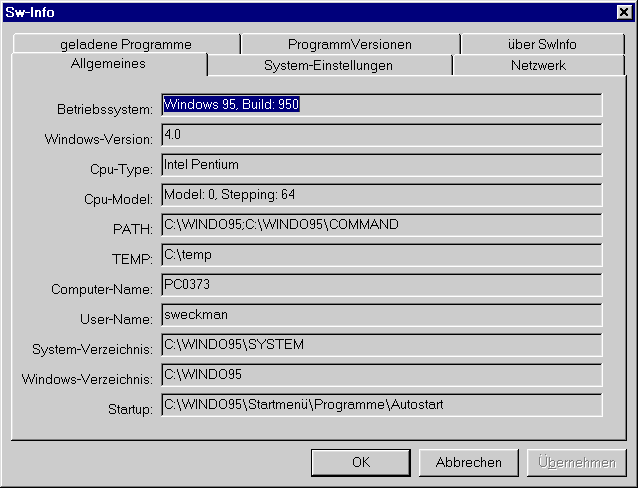Focus the System-Verzeichnis field

tap(381, 345)
